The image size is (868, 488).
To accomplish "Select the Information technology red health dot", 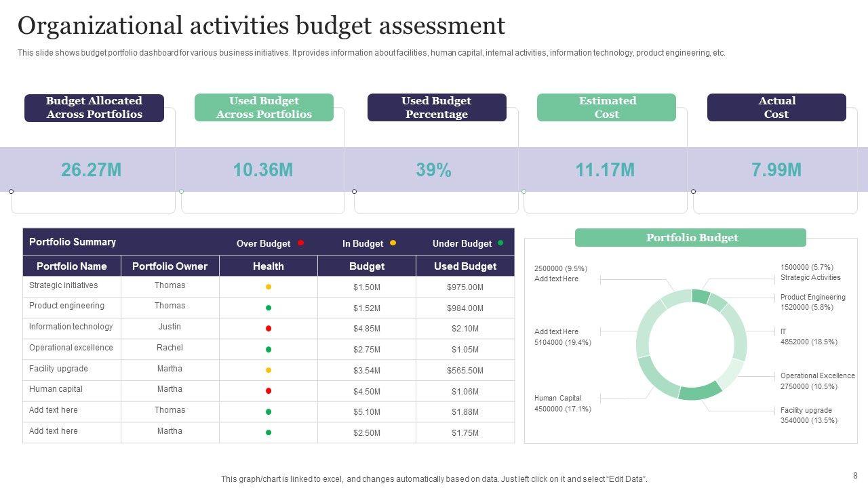I will point(269,329).
